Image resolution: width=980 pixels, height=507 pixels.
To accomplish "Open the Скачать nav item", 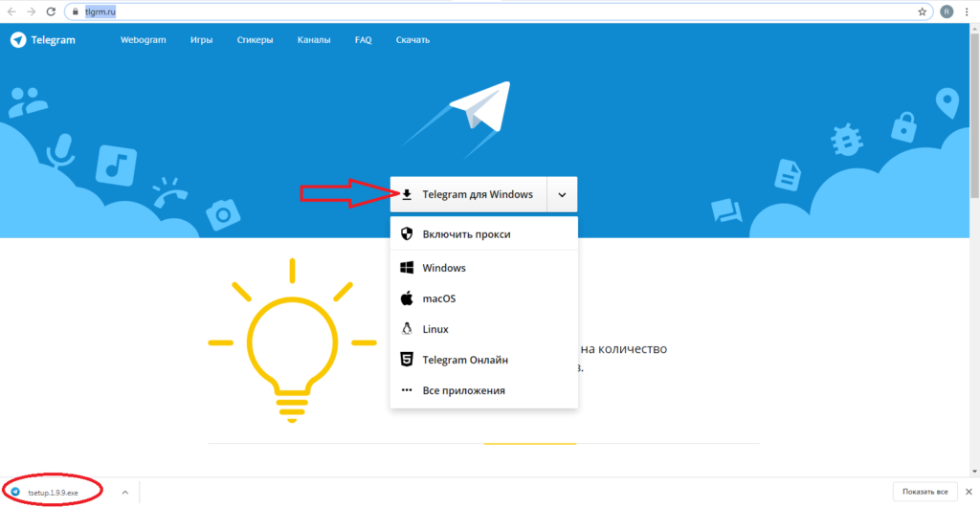I will pyautogui.click(x=412, y=40).
